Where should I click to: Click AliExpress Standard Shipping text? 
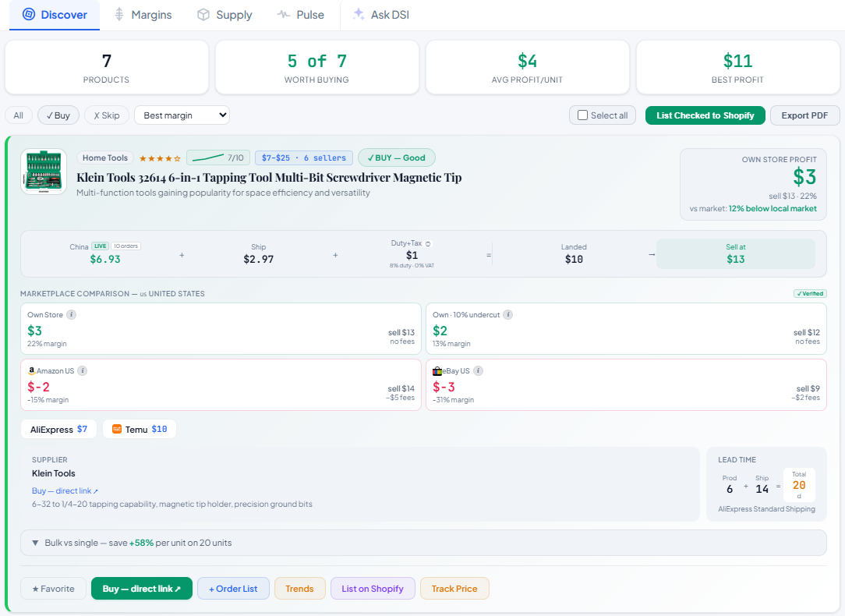click(x=766, y=508)
